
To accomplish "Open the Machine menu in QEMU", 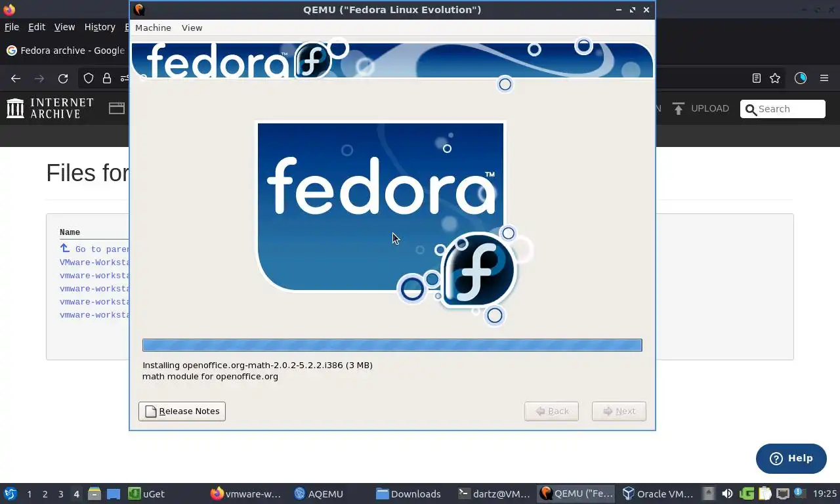I will pos(153,28).
